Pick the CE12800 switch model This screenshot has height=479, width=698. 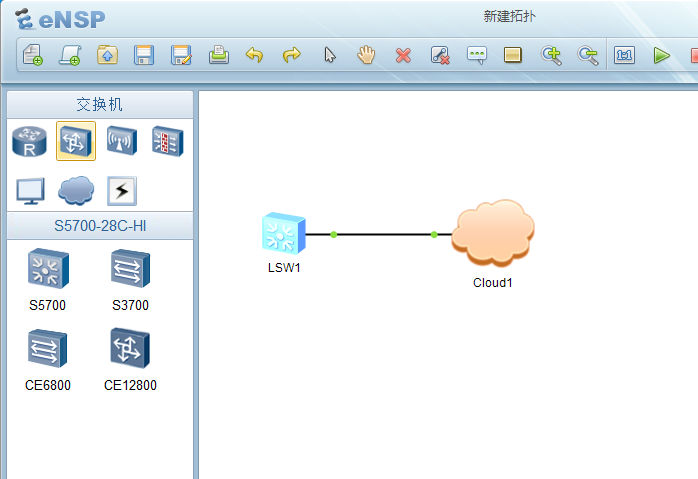coord(130,349)
